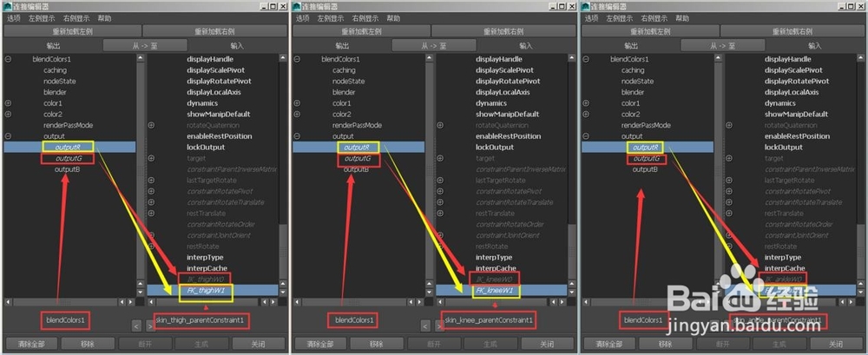Viewport: 868px width, 355px height.
Task: Click 重新加载左侧 in knee constraint window
Action: click(361, 31)
